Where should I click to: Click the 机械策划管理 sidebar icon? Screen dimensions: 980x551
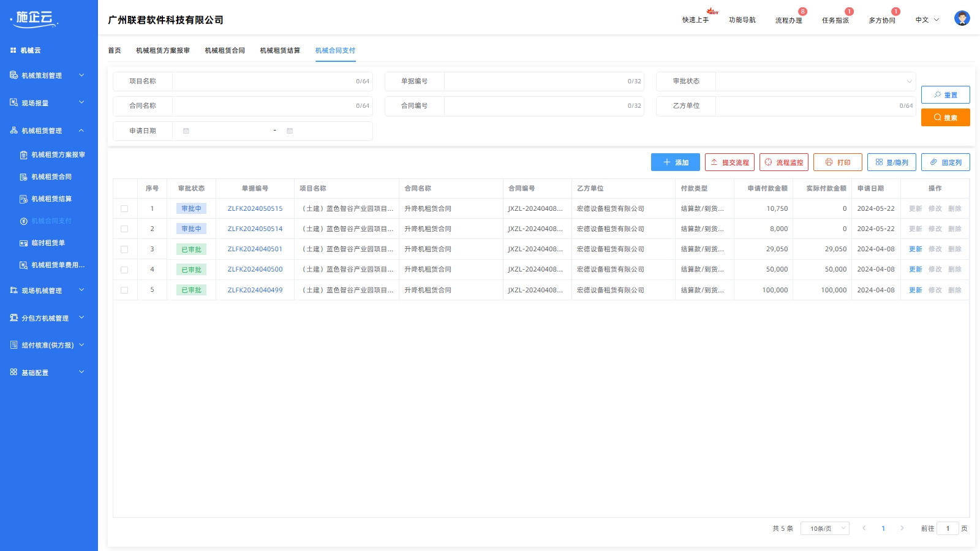(x=13, y=75)
